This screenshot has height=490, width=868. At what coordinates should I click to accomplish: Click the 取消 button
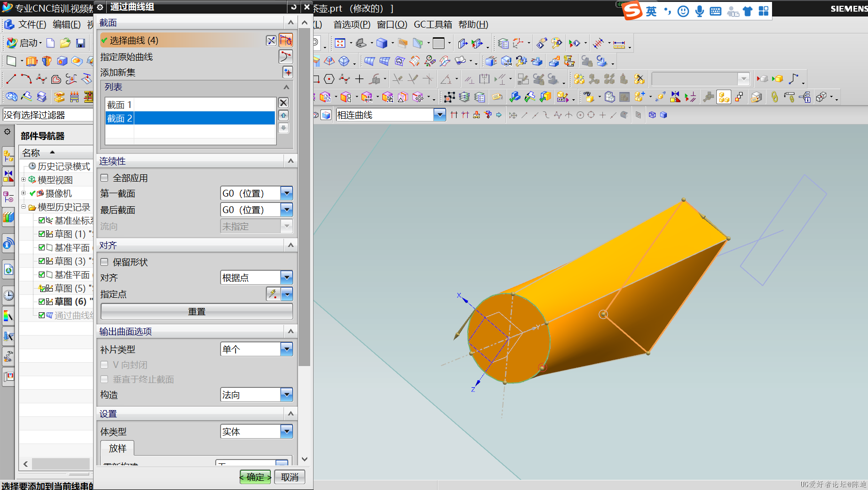point(290,477)
